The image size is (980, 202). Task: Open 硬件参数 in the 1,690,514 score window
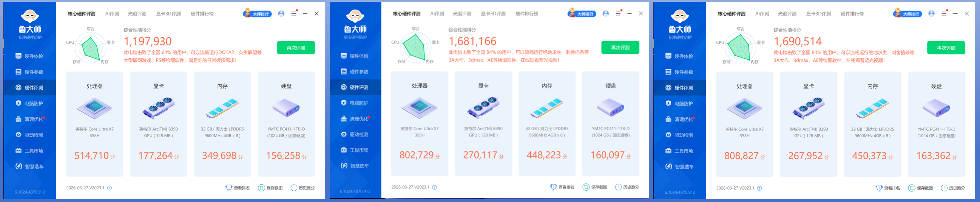coord(680,71)
